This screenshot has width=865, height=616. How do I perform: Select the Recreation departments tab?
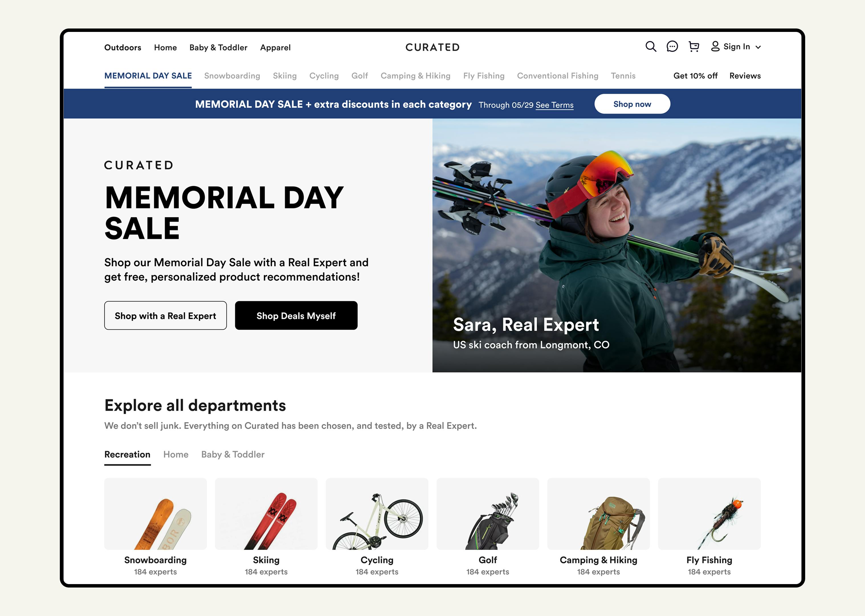pos(127,454)
